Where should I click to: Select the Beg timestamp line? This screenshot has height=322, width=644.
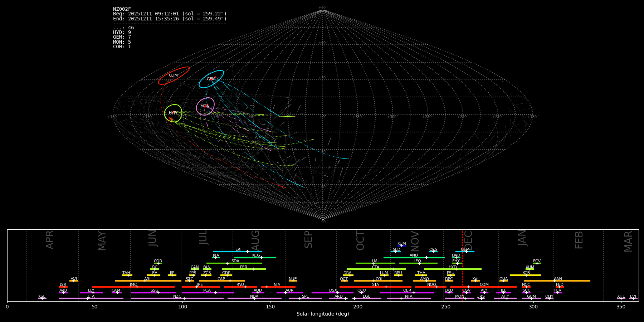(x=170, y=14)
